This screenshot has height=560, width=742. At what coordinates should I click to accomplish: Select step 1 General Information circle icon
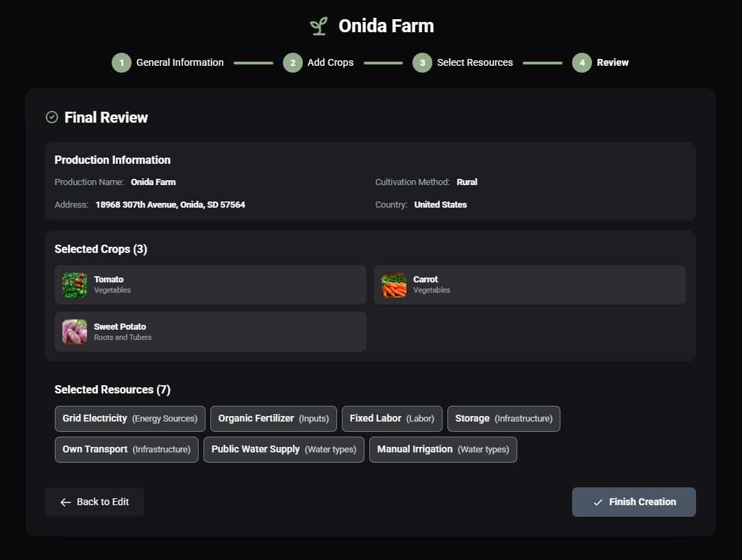121,62
